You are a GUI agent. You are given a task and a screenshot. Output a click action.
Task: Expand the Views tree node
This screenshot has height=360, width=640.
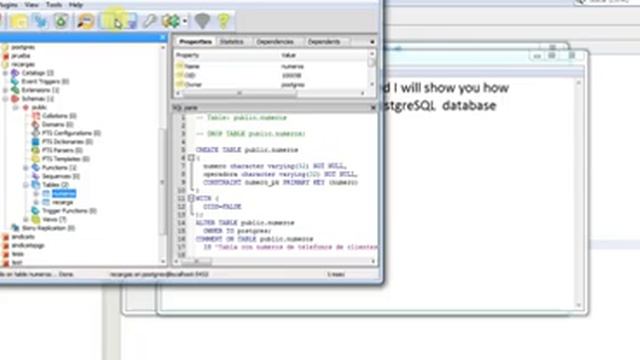point(26,220)
